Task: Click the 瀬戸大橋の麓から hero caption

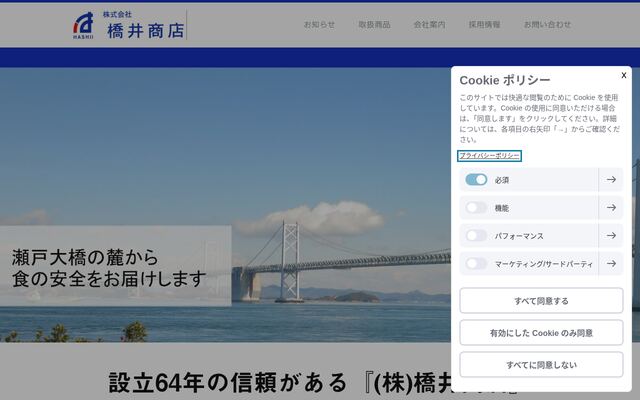Action: (85, 257)
